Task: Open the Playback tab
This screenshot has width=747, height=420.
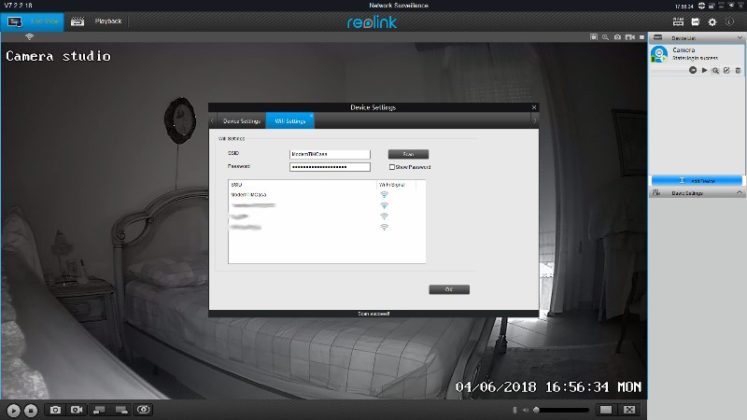Action: [x=97, y=21]
